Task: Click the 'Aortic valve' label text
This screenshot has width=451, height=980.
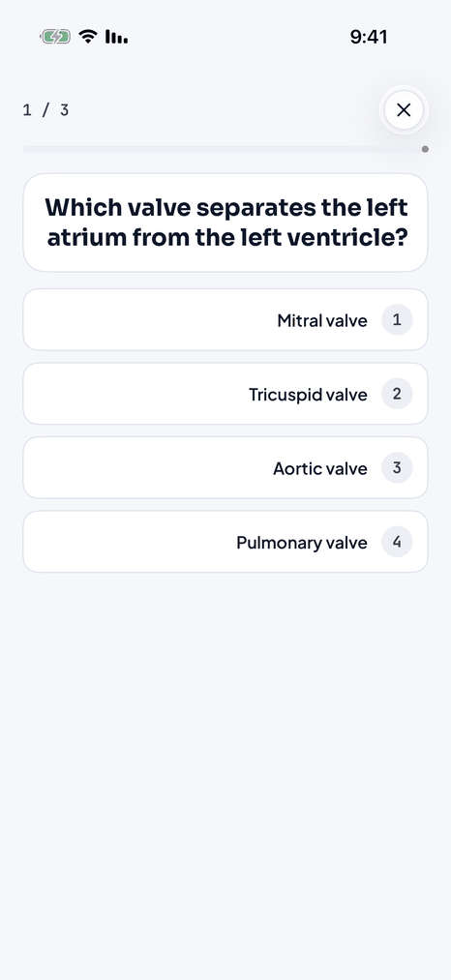Action: point(320,469)
